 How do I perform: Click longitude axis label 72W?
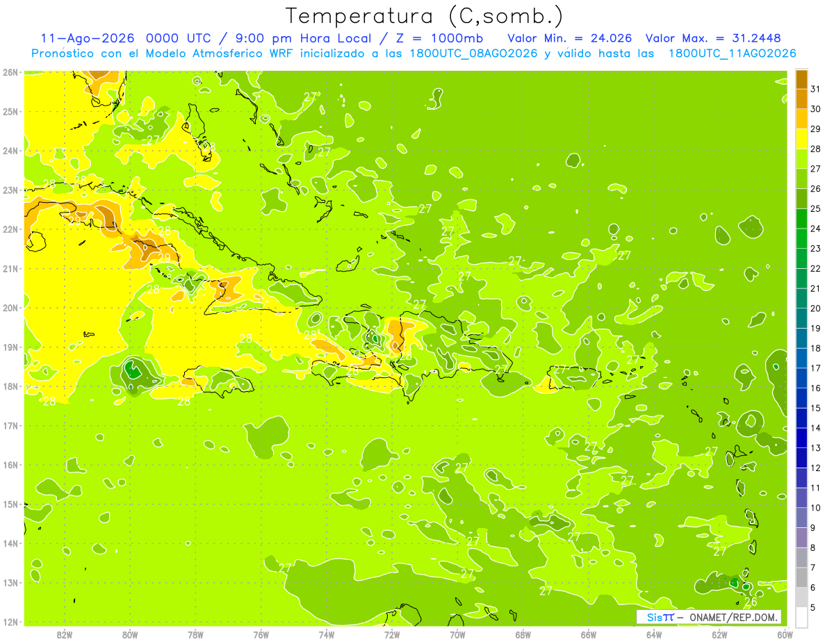pos(392,634)
